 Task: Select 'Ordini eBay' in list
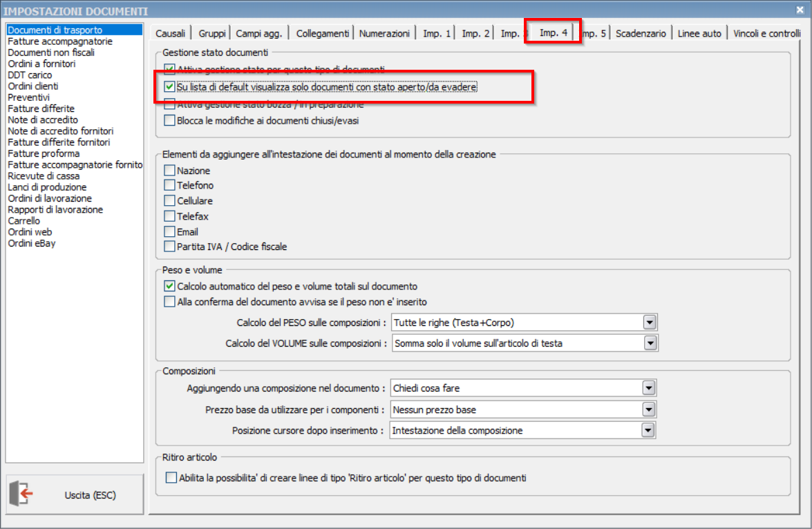pyautogui.click(x=74, y=243)
